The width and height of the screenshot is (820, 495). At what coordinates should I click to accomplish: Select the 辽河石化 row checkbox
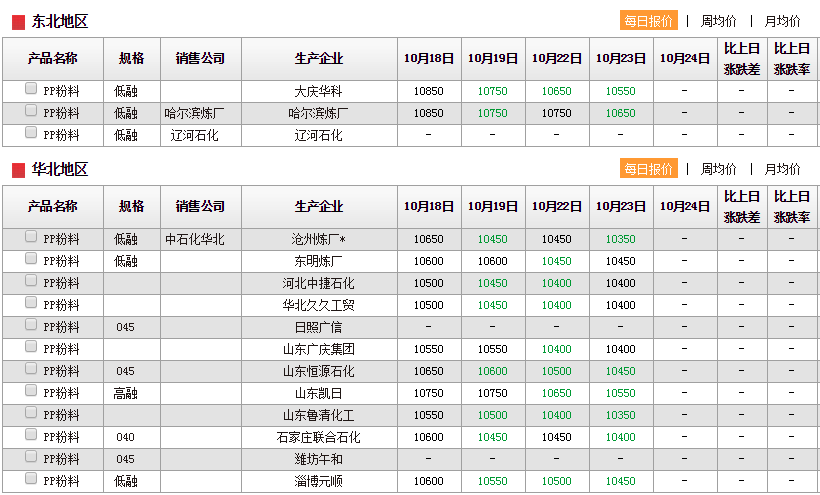31,132
